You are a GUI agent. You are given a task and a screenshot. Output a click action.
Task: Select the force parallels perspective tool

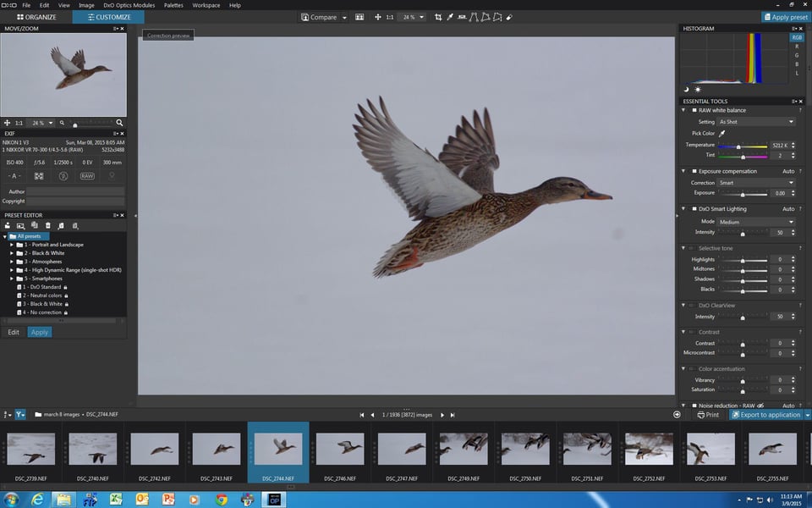(x=474, y=17)
